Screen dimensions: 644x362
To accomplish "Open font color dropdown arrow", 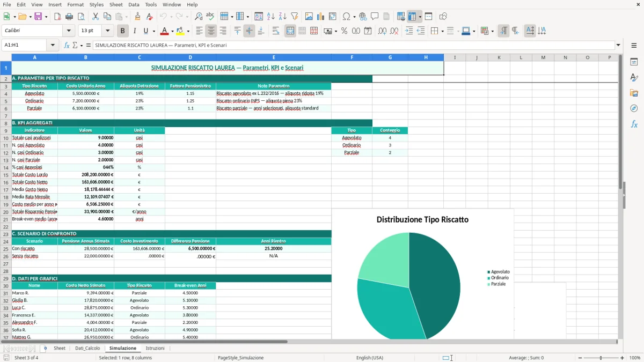I will click(x=173, y=31).
